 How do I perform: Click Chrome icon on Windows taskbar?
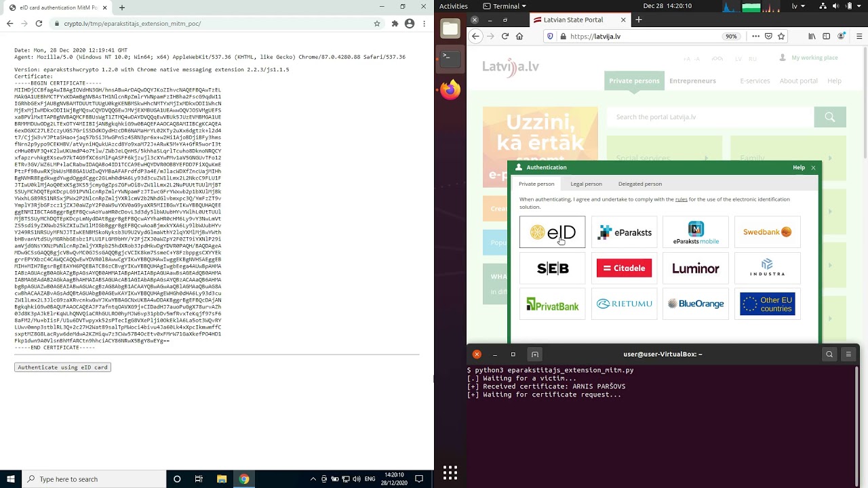(244, 479)
